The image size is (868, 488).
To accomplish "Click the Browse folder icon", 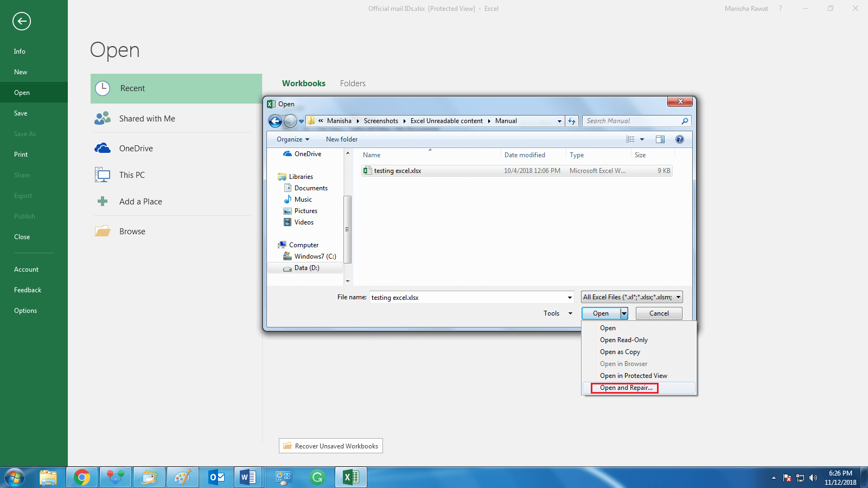I will point(103,231).
